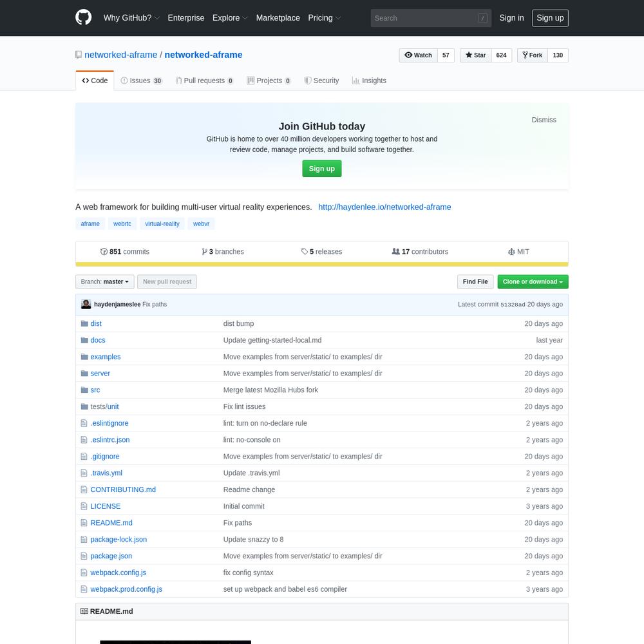This screenshot has width=644, height=644.
Task: Click the green Sign up banner button
Action: click(x=321, y=168)
